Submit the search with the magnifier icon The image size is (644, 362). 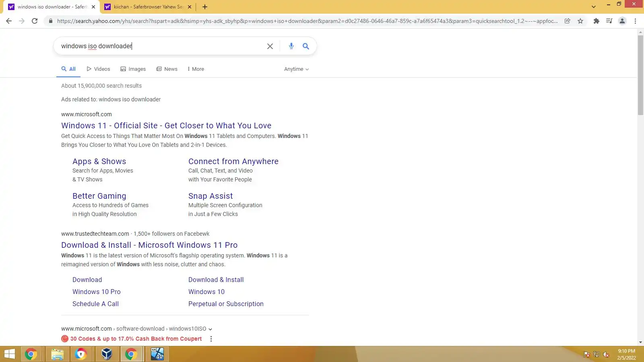tap(306, 46)
